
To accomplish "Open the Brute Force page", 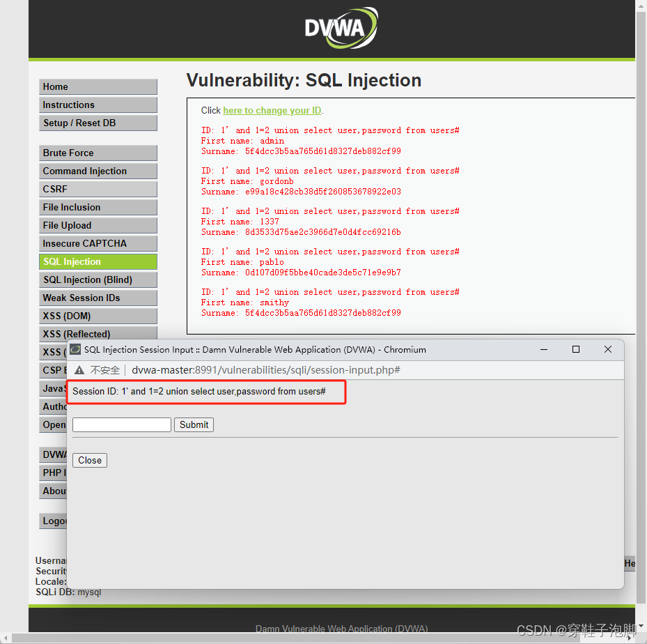I will pos(98,153).
